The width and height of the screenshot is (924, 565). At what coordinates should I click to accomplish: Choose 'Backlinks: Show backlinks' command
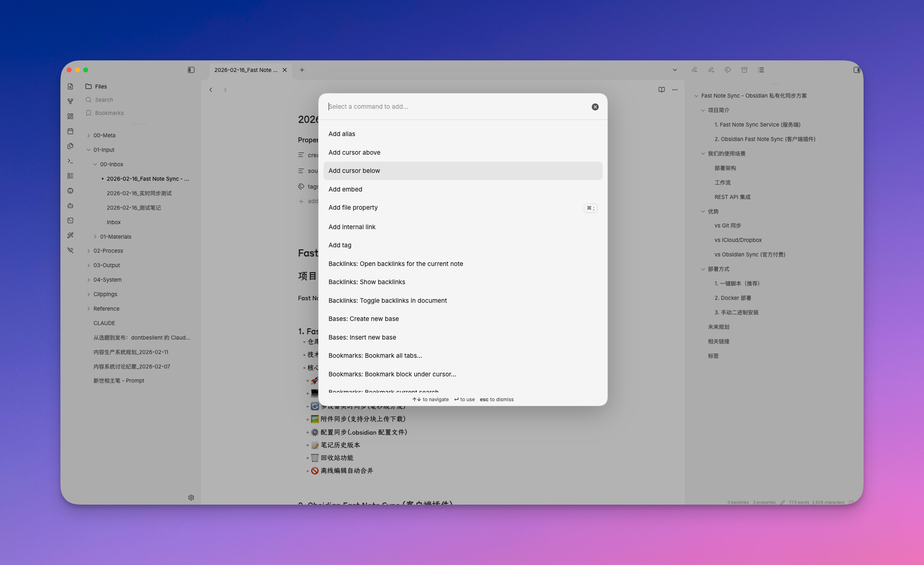[x=367, y=282]
